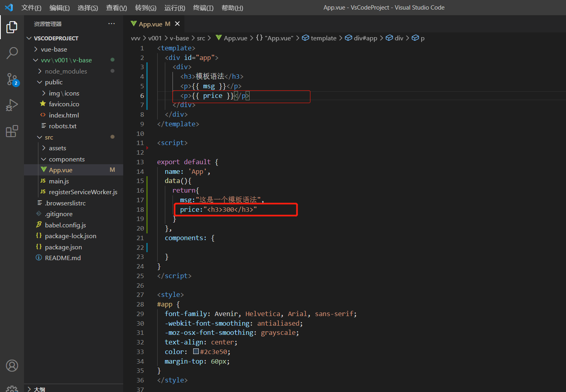Image resolution: width=566 pixels, height=392 pixels.
Task: Open the 文件(F) menu
Action: coord(31,8)
